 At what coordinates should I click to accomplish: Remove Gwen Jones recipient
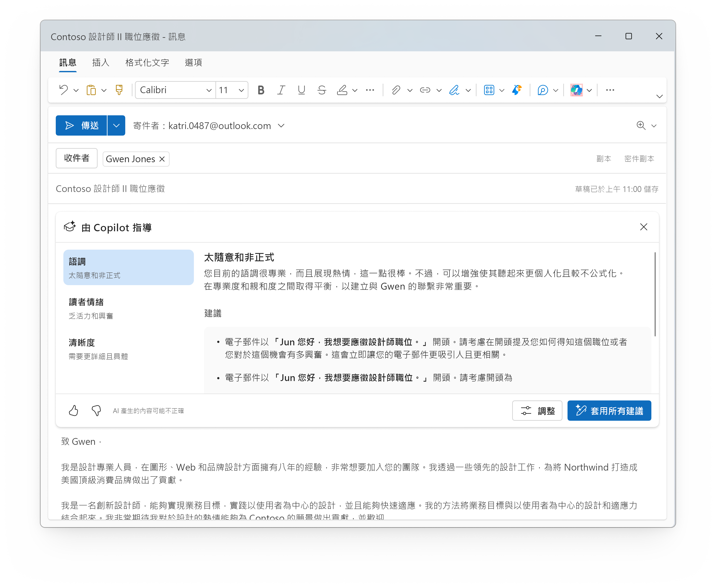162,159
